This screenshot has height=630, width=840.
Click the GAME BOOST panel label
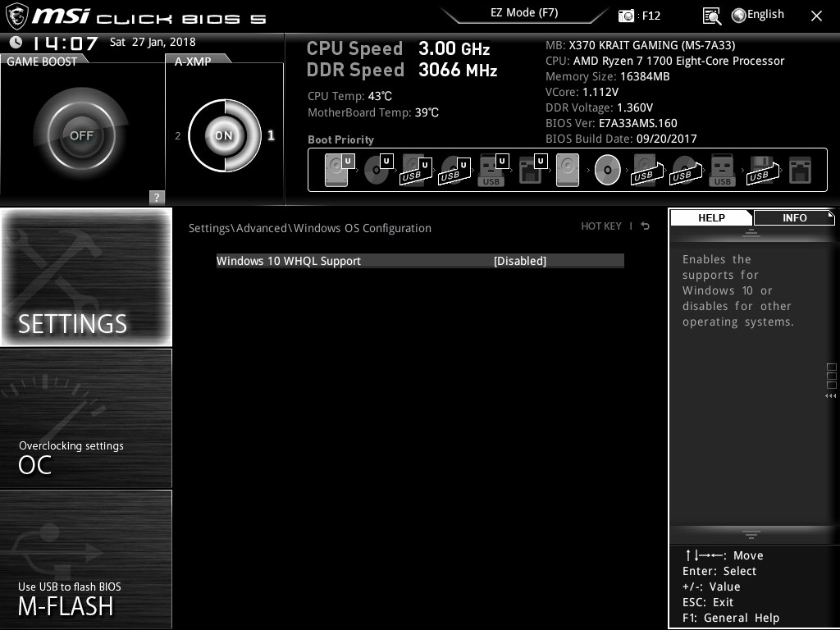[x=42, y=61]
